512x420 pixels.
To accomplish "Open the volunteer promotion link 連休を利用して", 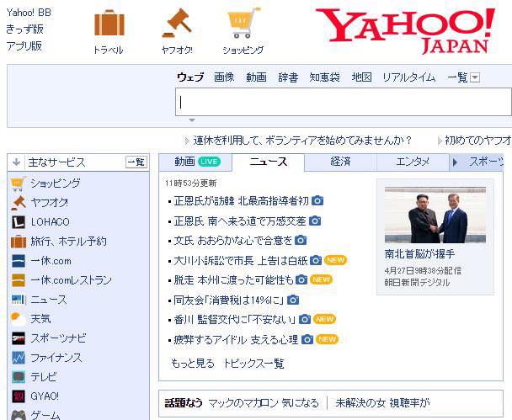I will point(302,141).
